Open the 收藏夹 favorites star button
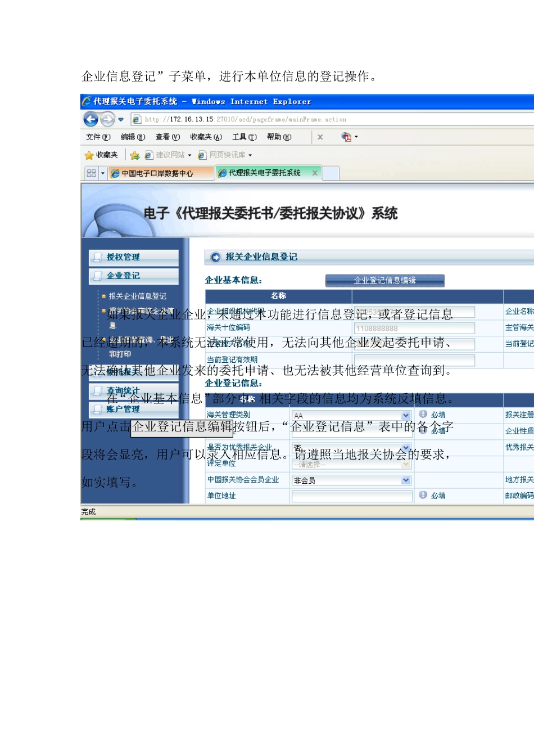Image resolution: width=534 pixels, height=756 pixels. coord(101,155)
